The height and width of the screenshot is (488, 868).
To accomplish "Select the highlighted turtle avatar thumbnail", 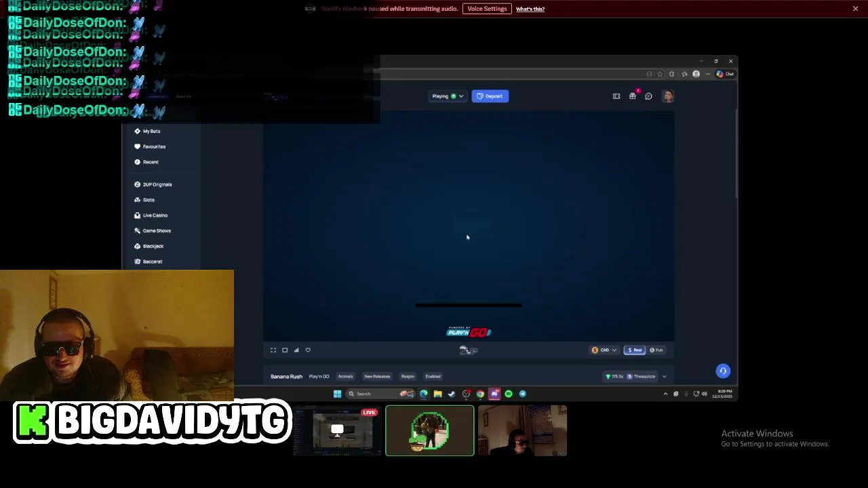I will click(x=430, y=430).
